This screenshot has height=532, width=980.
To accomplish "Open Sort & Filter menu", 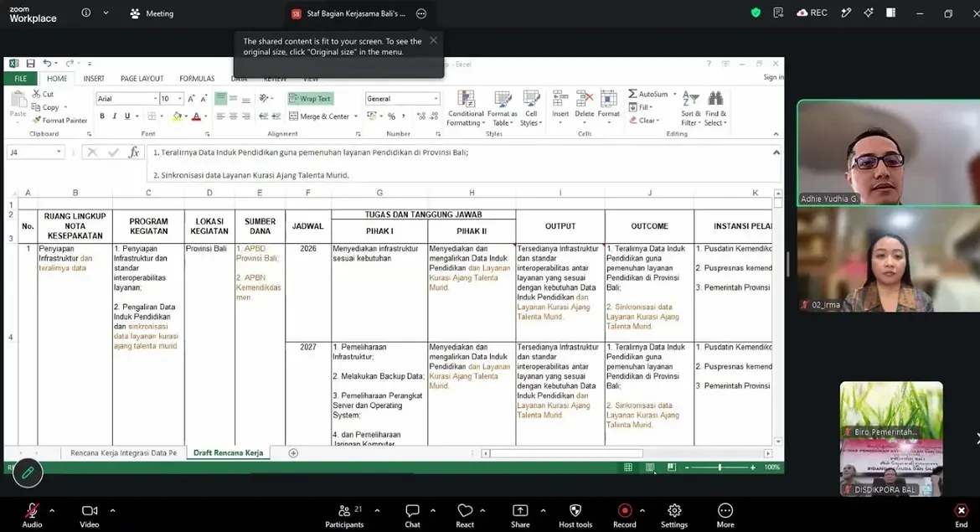I will (691, 109).
